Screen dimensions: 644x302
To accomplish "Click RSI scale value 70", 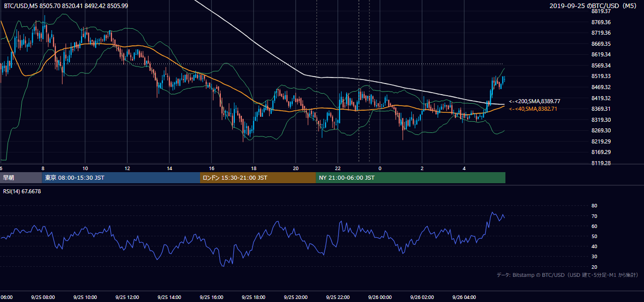I will tap(594, 216).
